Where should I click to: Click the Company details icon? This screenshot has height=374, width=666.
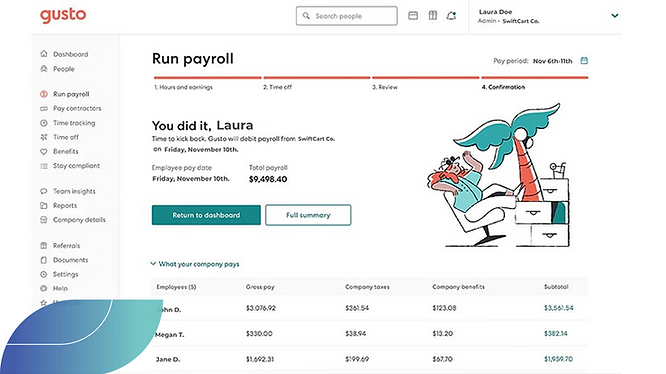tap(44, 220)
